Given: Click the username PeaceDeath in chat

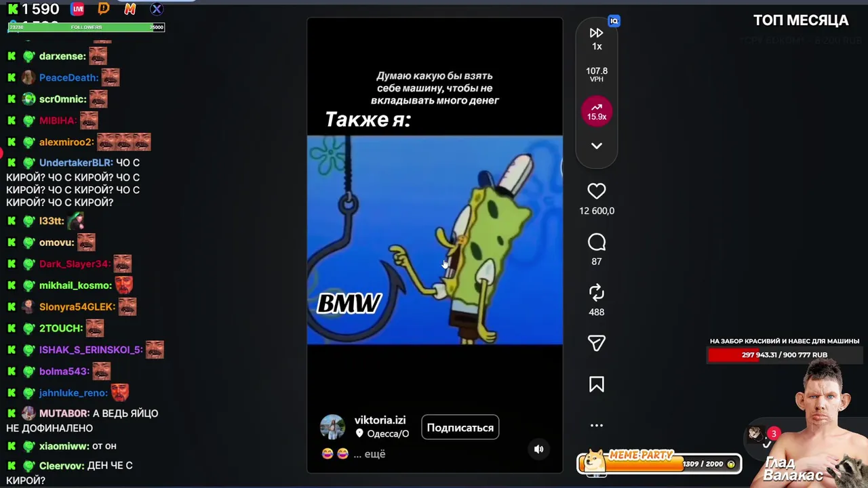Looking at the screenshot, I should click(68, 78).
